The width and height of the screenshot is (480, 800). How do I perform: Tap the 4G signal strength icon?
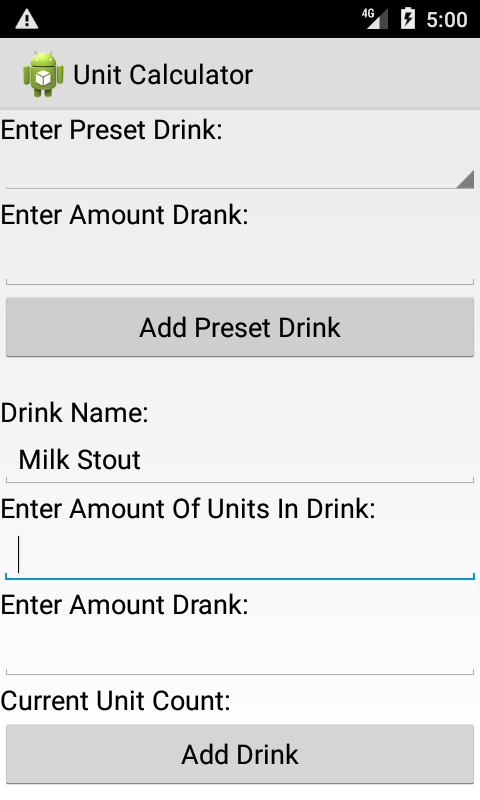click(375, 19)
